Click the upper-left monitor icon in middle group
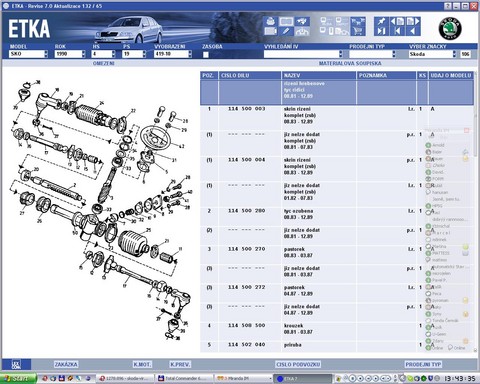The image size is (480, 384). (326, 22)
